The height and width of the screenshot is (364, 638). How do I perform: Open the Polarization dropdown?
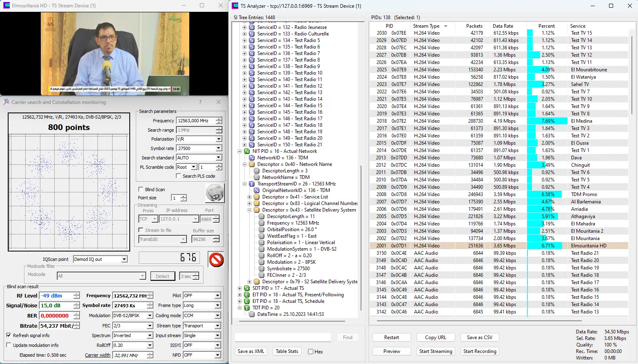[219, 139]
